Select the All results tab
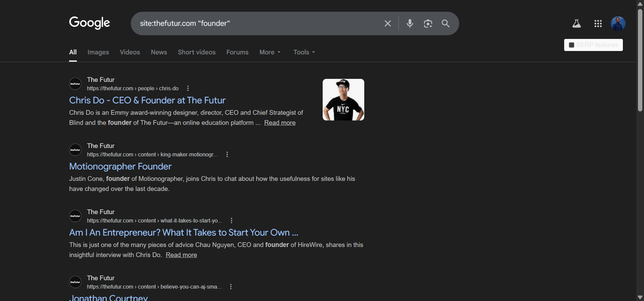 click(x=73, y=52)
